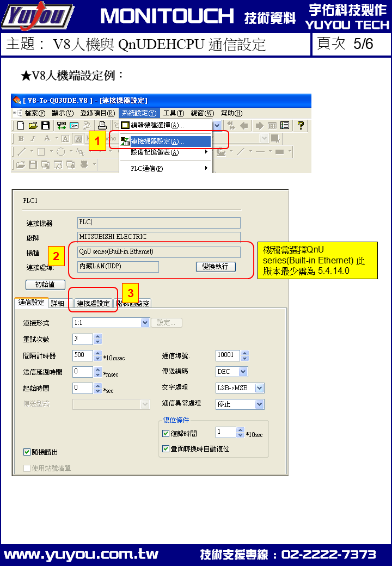Image resolution: width=392 pixels, height=566 pixels.
Task: Click the list view icon beside help
Action: tap(285, 125)
